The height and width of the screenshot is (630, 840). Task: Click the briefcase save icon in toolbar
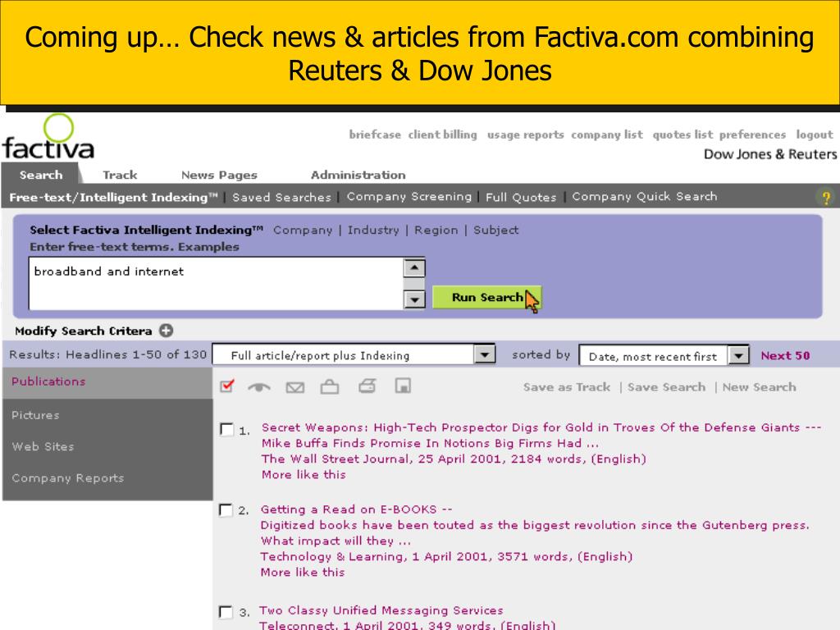click(330, 386)
